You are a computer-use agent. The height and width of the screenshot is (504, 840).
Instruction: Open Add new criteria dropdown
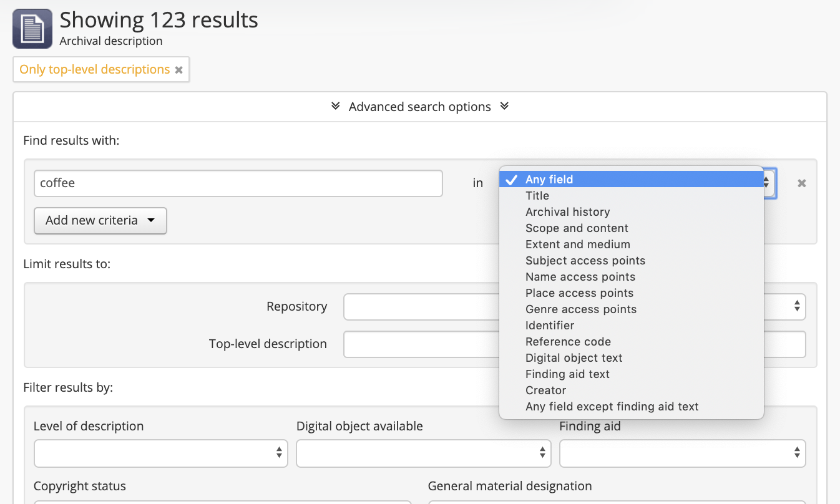click(100, 220)
